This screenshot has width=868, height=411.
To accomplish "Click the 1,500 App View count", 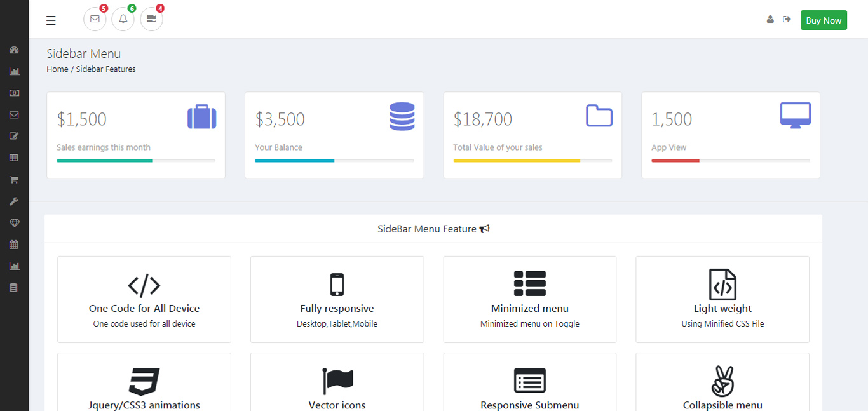I will [x=672, y=119].
